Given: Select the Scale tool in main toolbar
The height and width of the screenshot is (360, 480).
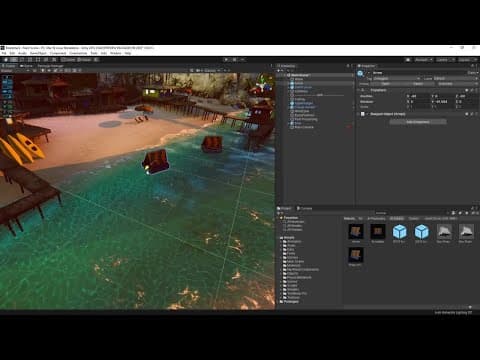Looking at the screenshot, I should coord(30,60).
